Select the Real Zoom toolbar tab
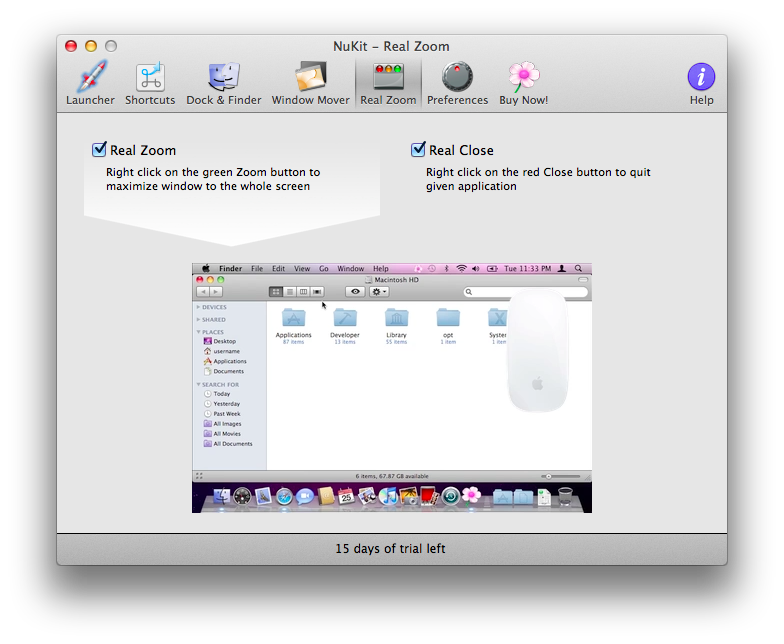The width and height of the screenshot is (784, 644). 388,83
